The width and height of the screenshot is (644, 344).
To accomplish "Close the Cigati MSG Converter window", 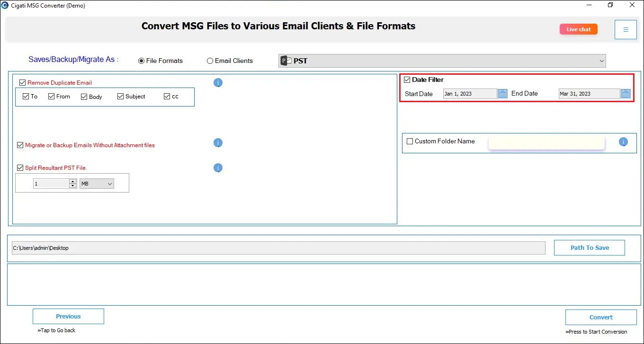I will pyautogui.click(x=632, y=5).
